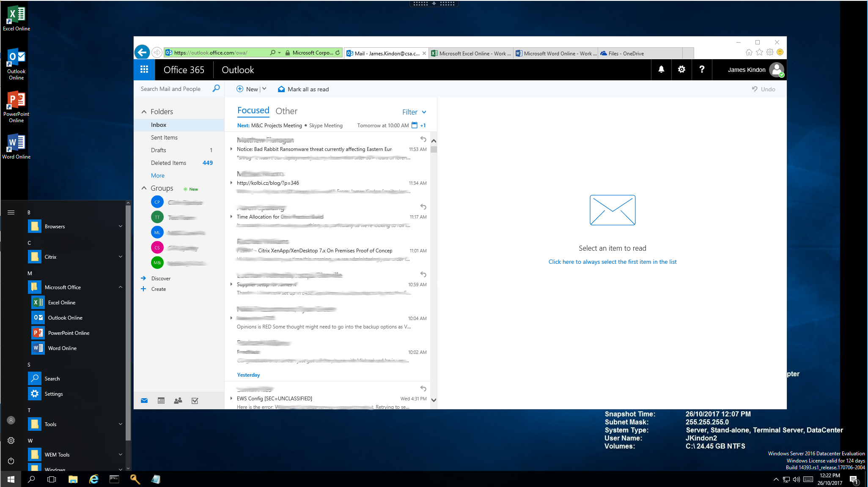This screenshot has width=868, height=487.
Task: Collapse the Folders section
Action: pyautogui.click(x=144, y=112)
